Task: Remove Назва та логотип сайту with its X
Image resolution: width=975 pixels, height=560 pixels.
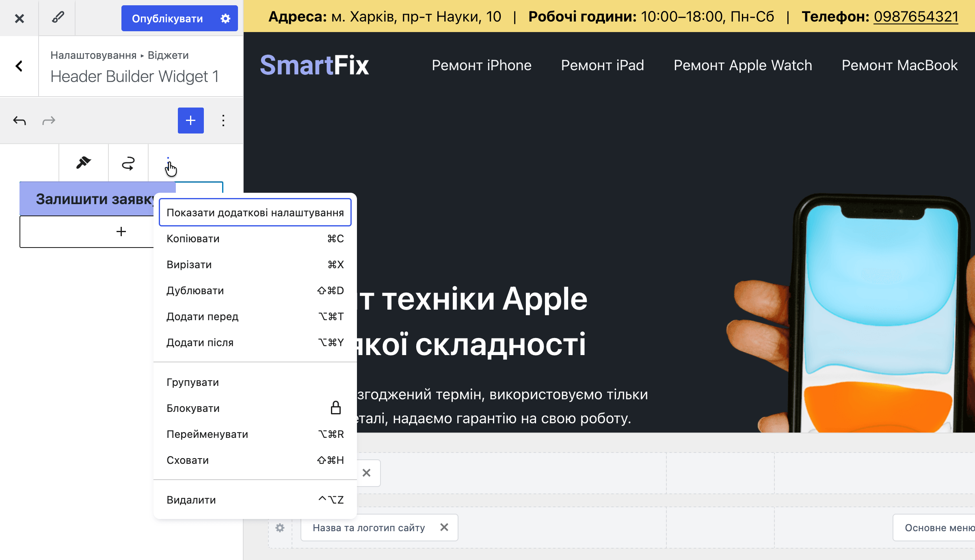Action: (x=444, y=527)
